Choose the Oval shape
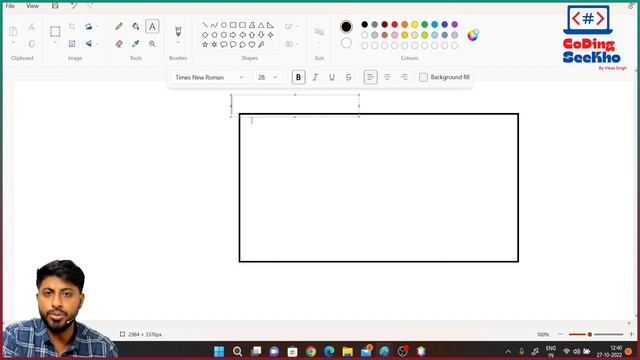This screenshot has width=640, height=360. pos(224,25)
